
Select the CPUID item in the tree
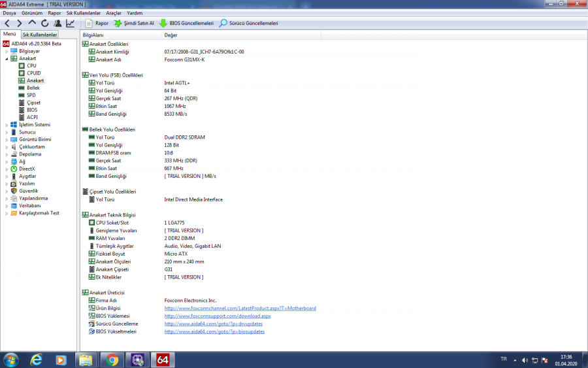pos(34,73)
